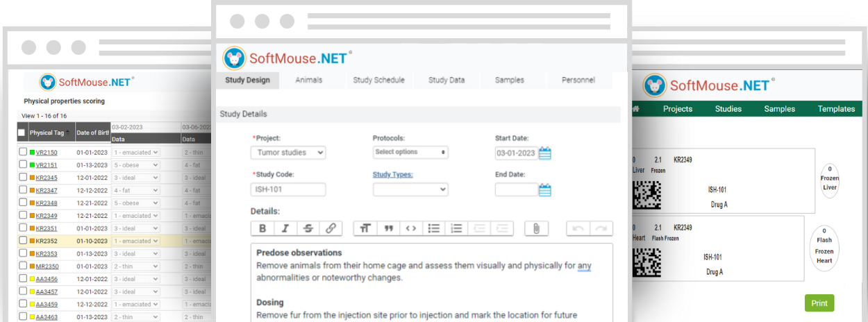
Task: Insert code block in Details editor
Action: click(411, 228)
